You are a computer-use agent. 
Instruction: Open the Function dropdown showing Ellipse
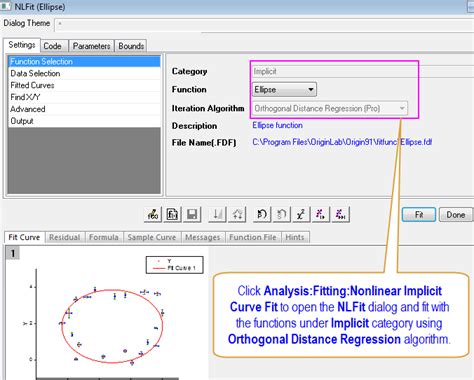pyautogui.click(x=284, y=89)
